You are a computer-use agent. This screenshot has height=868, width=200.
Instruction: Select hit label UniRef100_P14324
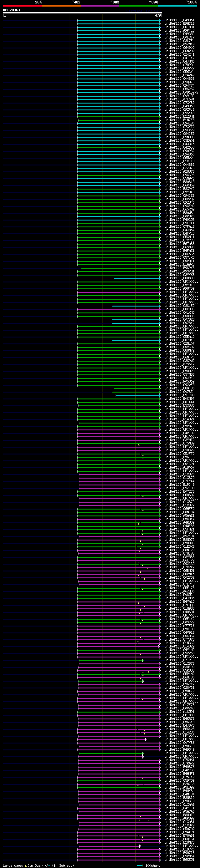point(179,419)
